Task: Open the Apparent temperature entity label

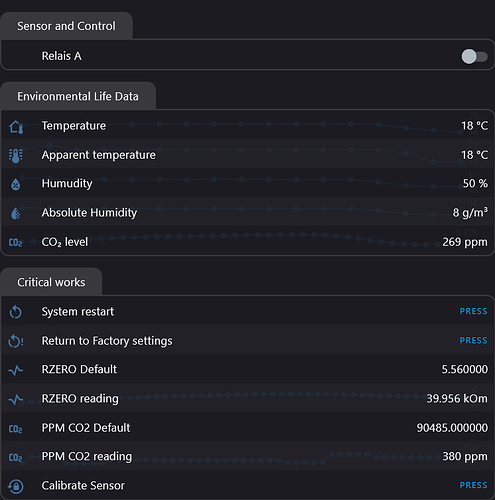Action: click(98, 155)
